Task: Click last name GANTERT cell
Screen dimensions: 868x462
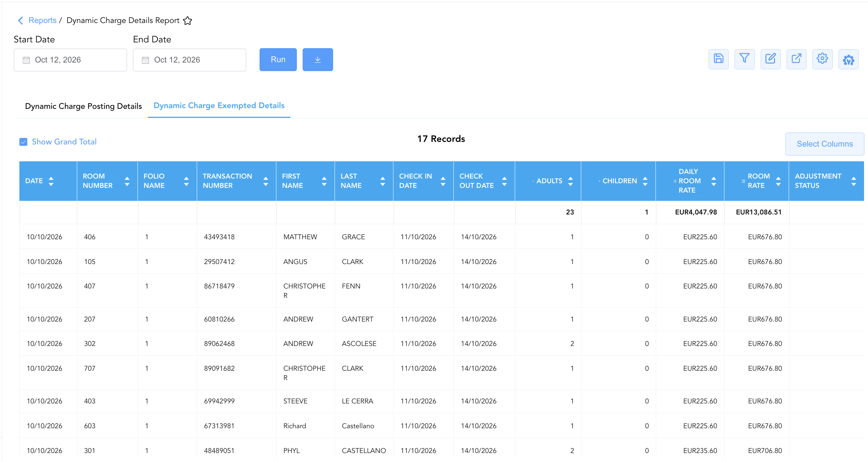Action: point(358,319)
